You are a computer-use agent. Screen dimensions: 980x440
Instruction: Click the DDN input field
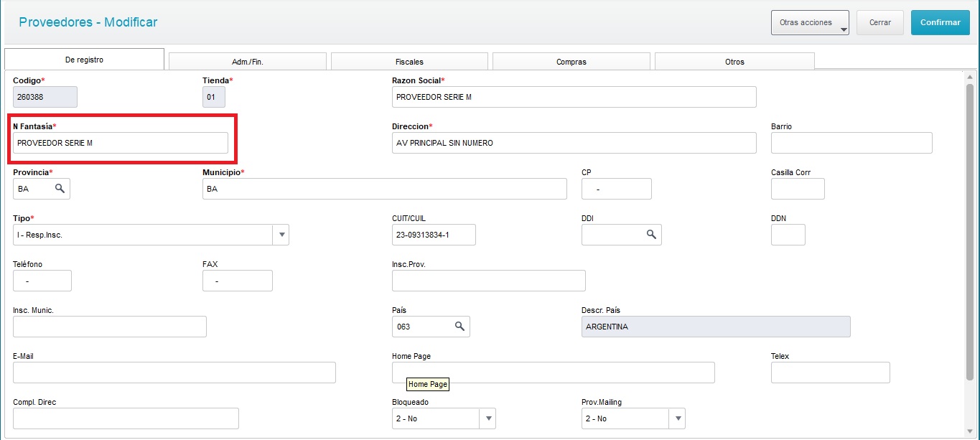(788, 235)
